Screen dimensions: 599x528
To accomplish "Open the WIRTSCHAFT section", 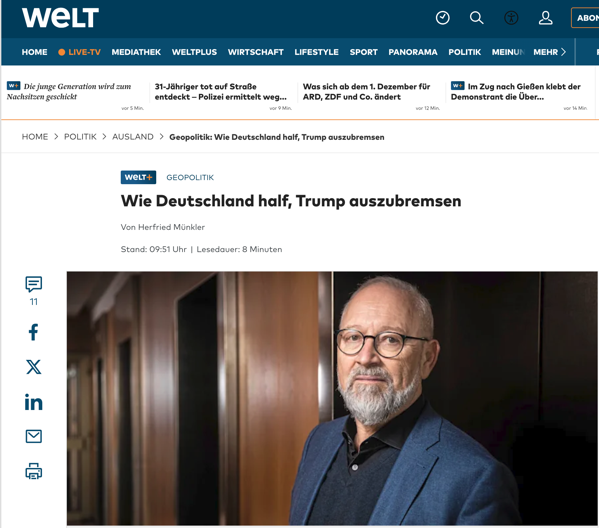I will click(256, 52).
